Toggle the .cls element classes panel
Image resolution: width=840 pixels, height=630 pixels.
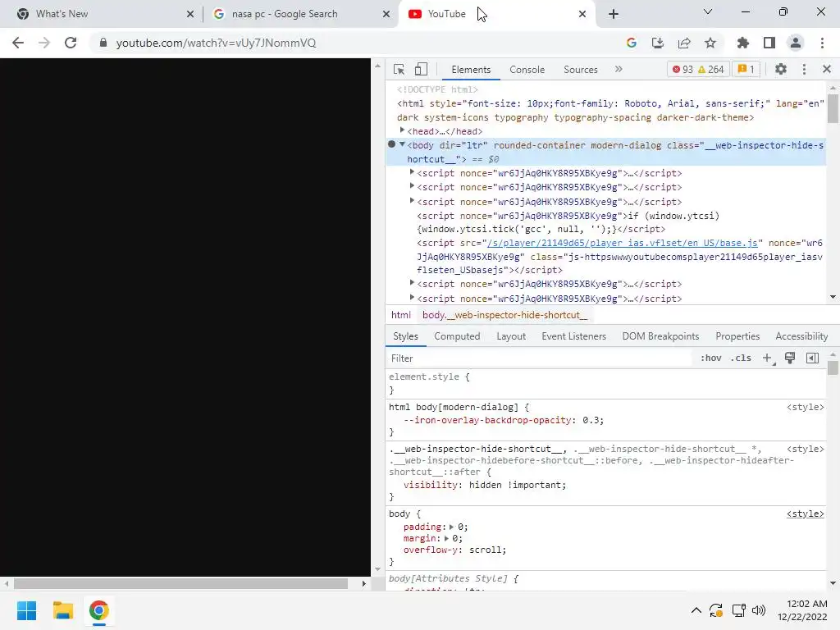click(x=741, y=358)
